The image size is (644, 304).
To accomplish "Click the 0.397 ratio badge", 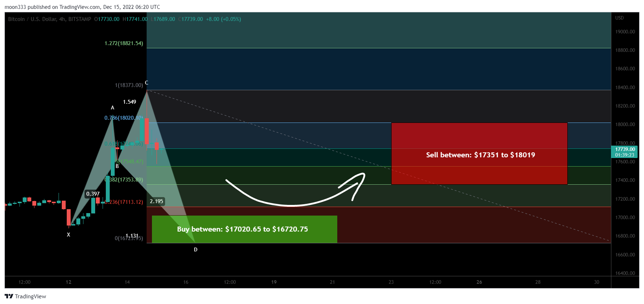I will click(x=93, y=194).
